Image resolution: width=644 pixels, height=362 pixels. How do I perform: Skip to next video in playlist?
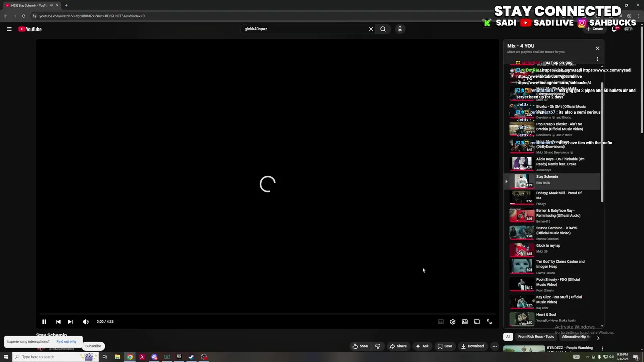pyautogui.click(x=70, y=322)
